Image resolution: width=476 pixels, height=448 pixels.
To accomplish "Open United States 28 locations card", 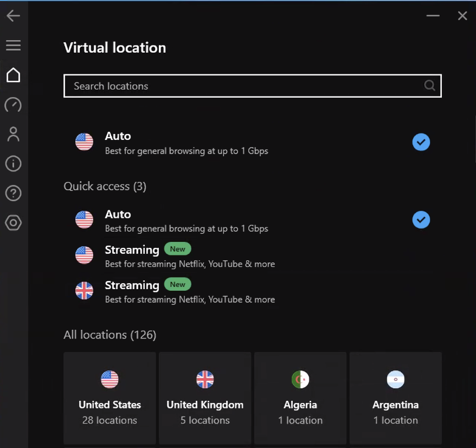I will [110, 398].
